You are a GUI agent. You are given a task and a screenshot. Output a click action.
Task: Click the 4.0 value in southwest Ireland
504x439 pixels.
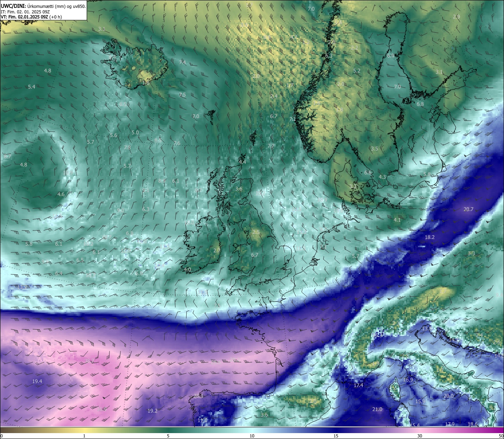[187, 270]
